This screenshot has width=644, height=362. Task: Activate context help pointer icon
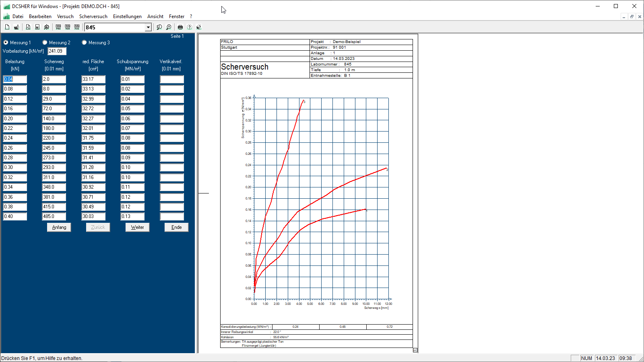pyautogui.click(x=199, y=27)
